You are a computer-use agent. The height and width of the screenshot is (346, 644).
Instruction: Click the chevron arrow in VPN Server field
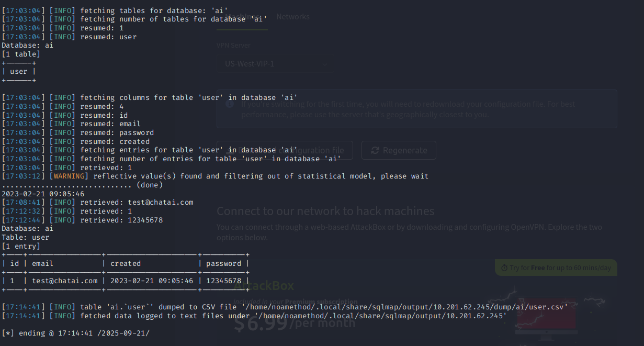click(325, 64)
